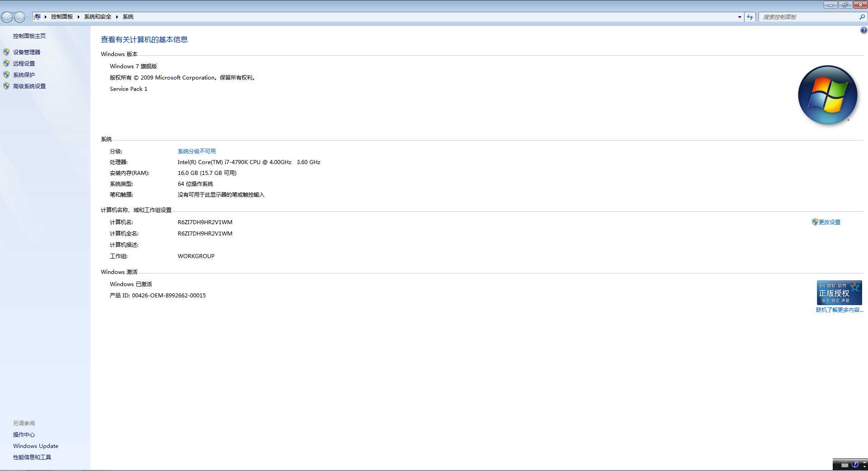Open 系统保护
The image size is (868, 471).
coord(24,75)
